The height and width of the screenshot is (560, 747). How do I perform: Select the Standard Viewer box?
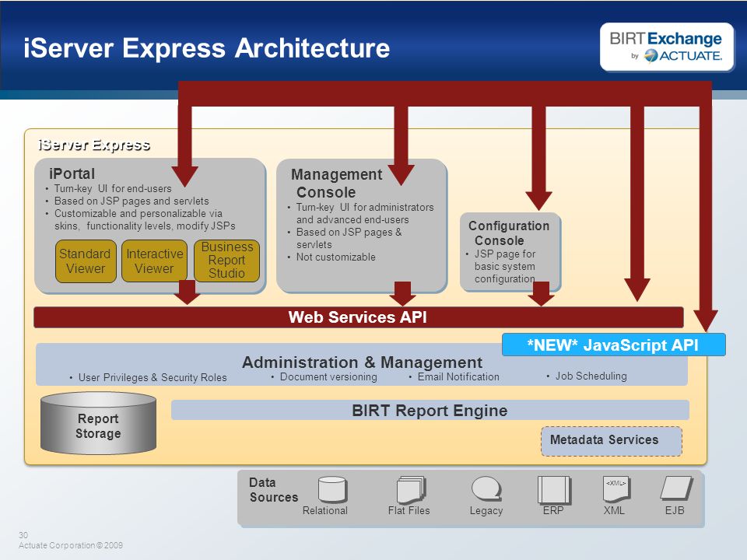point(86,261)
